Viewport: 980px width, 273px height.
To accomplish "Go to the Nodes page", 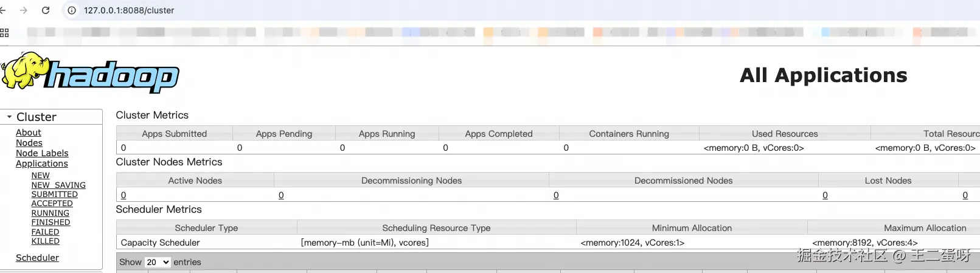I will (29, 143).
